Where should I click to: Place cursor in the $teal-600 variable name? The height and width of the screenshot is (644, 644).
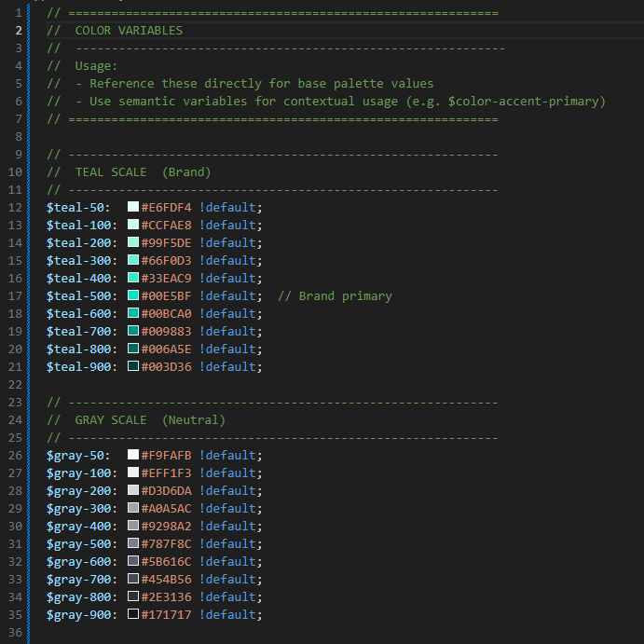pyautogui.click(x=81, y=313)
